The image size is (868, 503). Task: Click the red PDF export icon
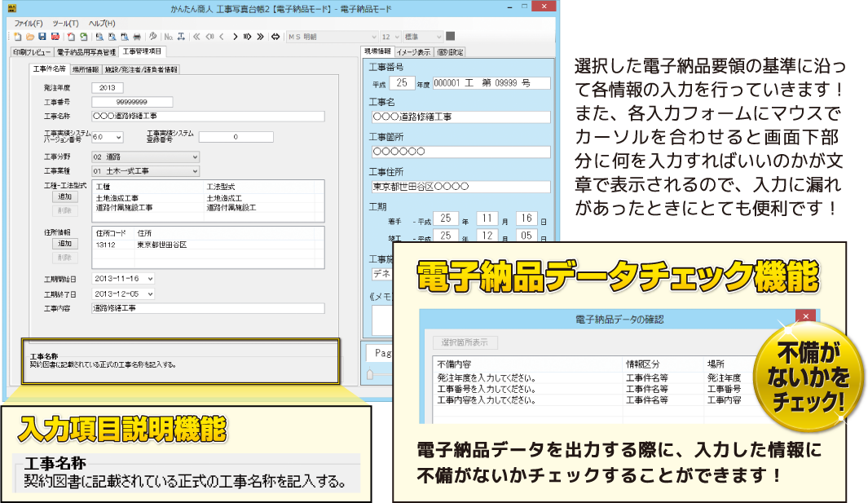55,37
